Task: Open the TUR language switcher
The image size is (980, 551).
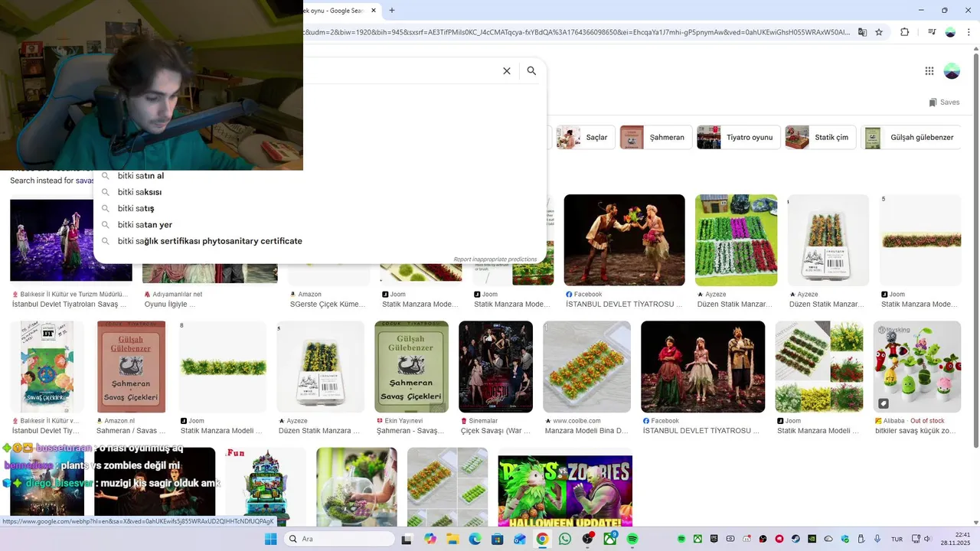Action: click(x=897, y=539)
